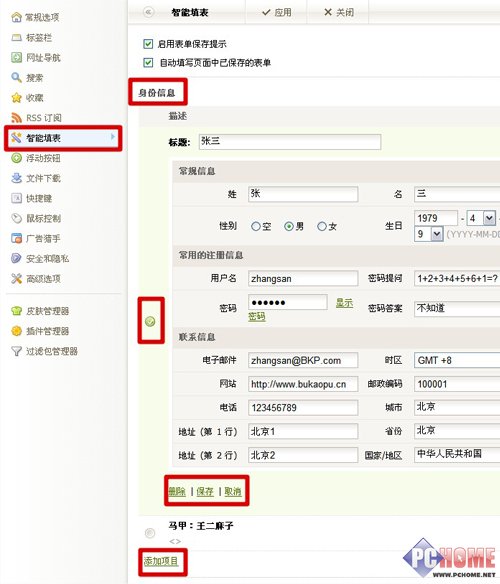
Task: Click the 地址（第 1 行）field 北京1
Action: point(303,431)
